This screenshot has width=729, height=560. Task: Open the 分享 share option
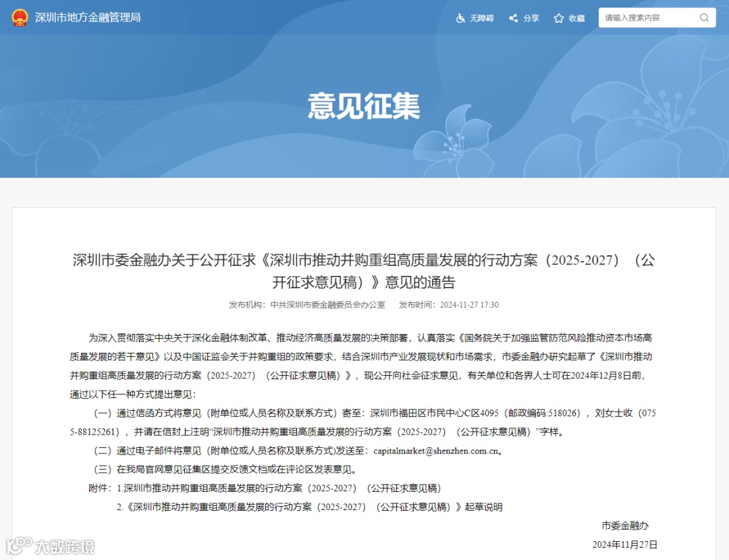[x=531, y=18]
